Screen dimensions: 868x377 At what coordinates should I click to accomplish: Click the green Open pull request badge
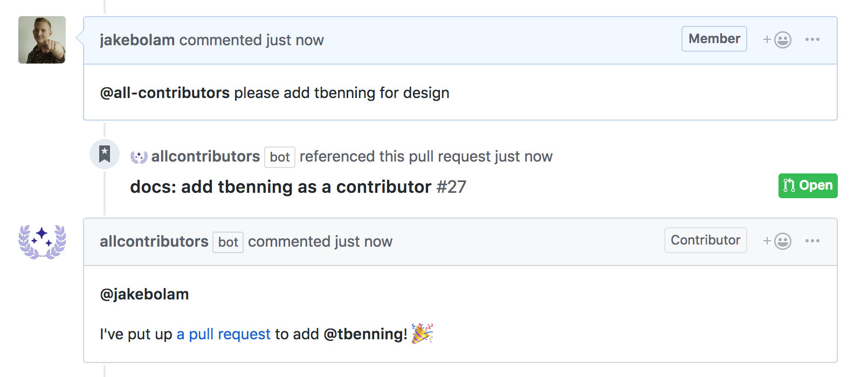(x=808, y=186)
